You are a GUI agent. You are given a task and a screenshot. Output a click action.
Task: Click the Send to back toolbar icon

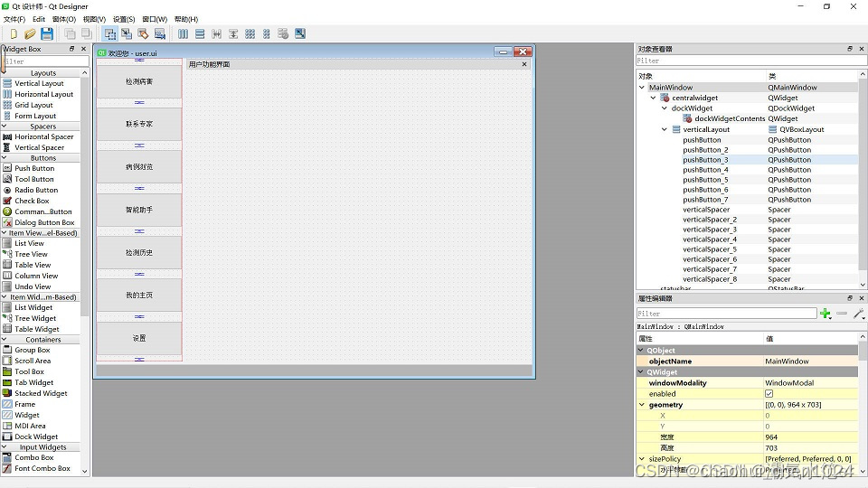(71, 33)
